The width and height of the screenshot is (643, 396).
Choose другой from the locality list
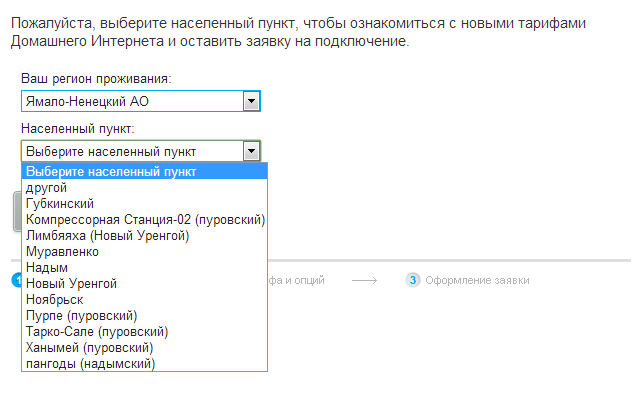(144, 187)
